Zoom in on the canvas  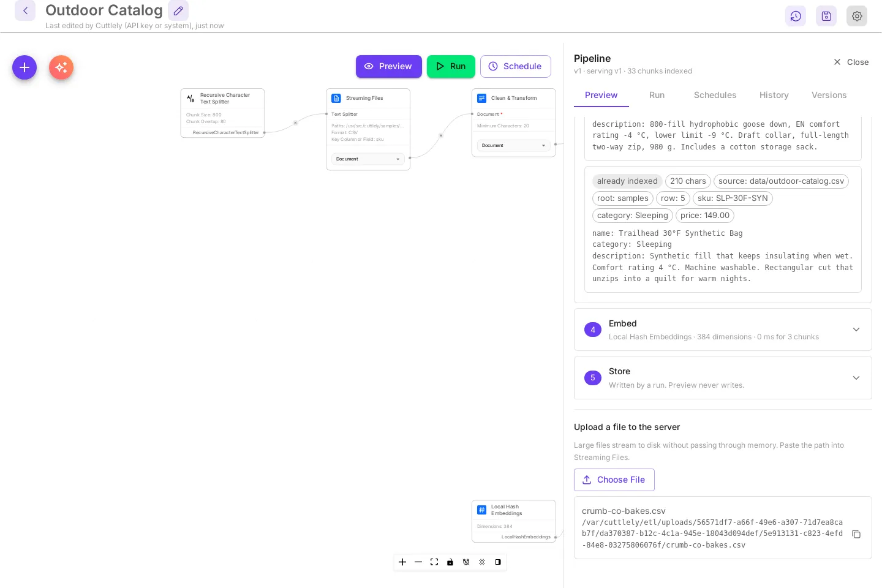[x=402, y=562]
